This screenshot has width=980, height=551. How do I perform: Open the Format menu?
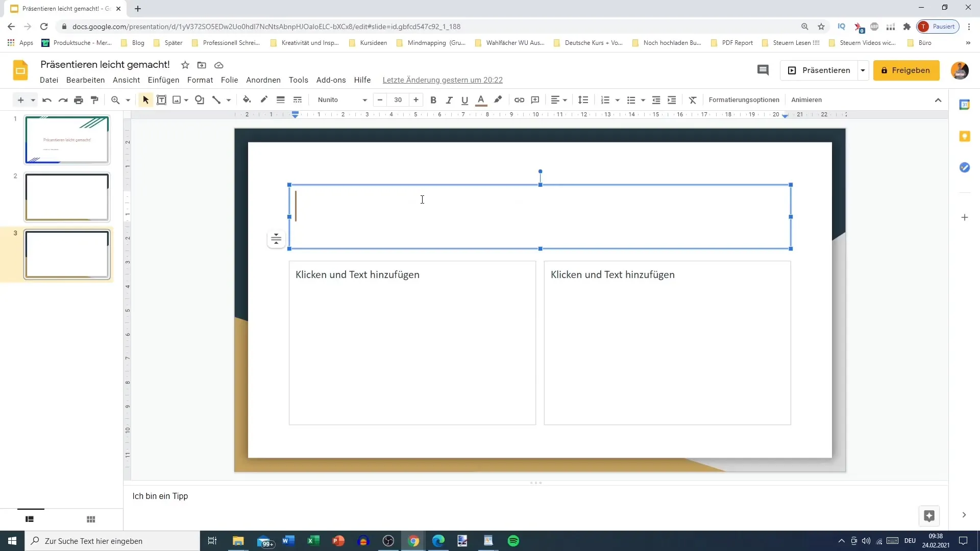tap(200, 80)
